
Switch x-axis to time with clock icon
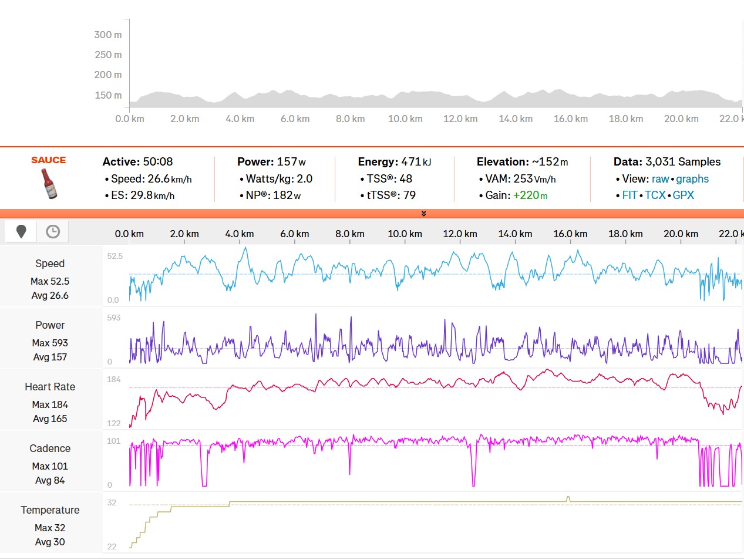coord(53,232)
